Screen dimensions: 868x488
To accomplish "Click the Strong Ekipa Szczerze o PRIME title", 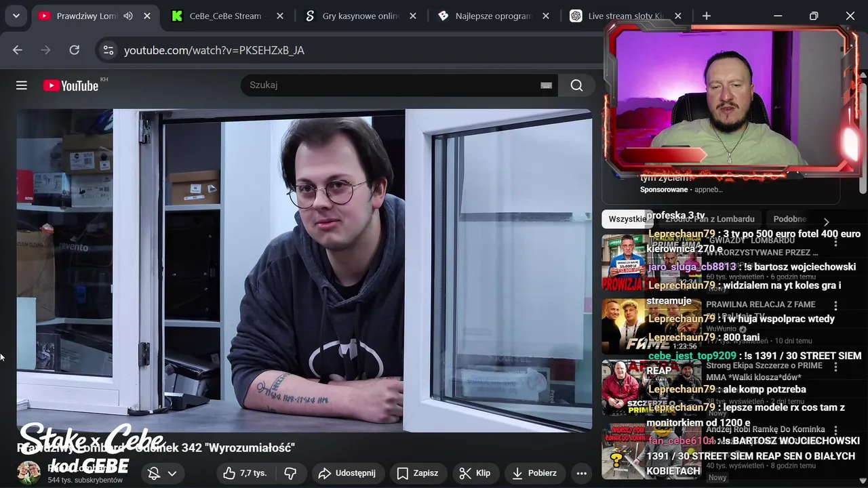I will pyautogui.click(x=764, y=371).
